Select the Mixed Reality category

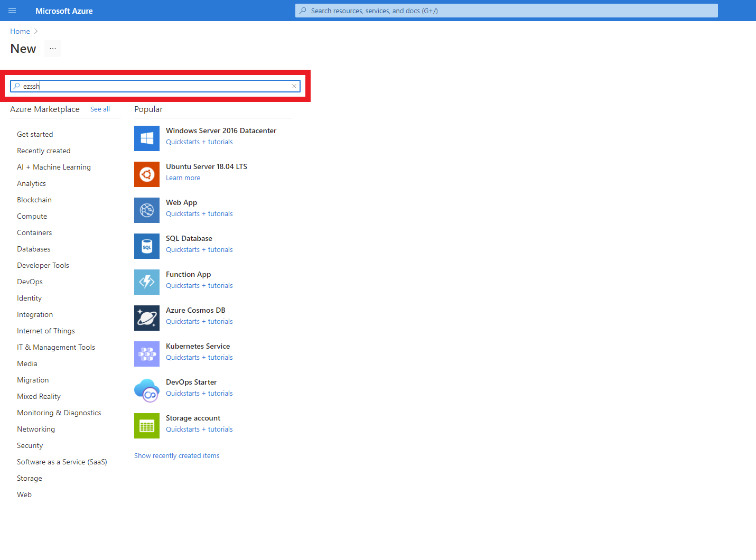point(39,396)
